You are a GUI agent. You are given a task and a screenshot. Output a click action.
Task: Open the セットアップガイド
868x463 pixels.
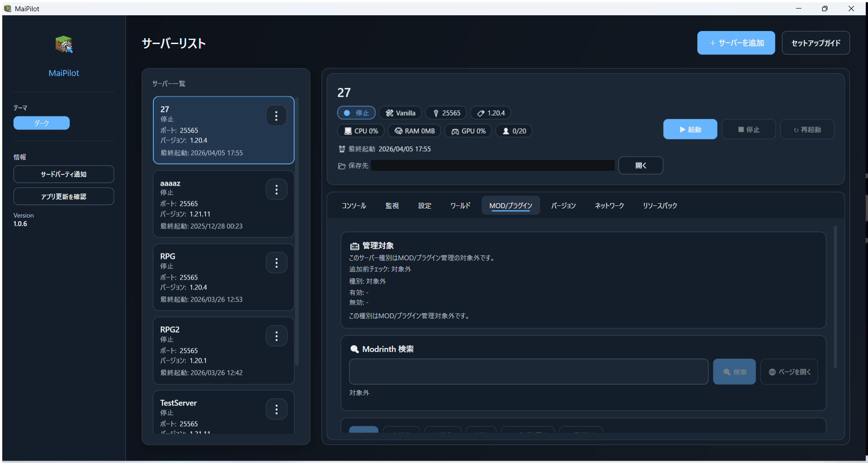pos(815,43)
